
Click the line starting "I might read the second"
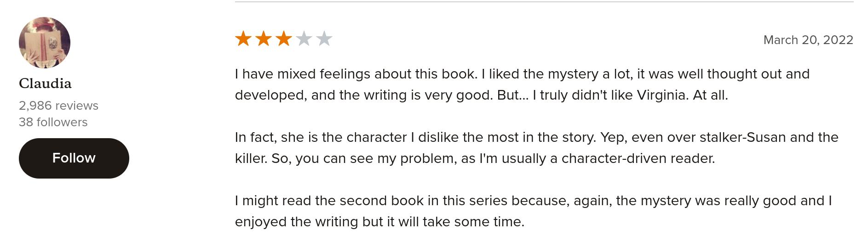click(x=533, y=201)
